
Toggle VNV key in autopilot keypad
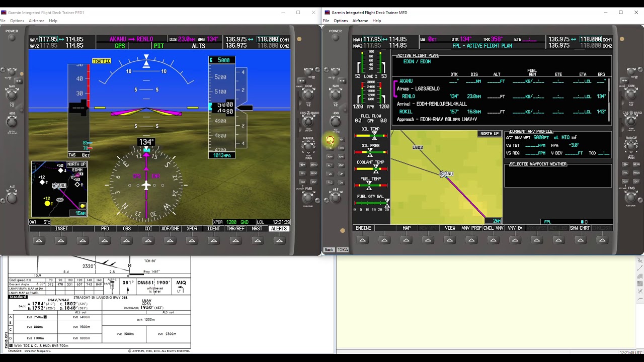tap(341, 165)
